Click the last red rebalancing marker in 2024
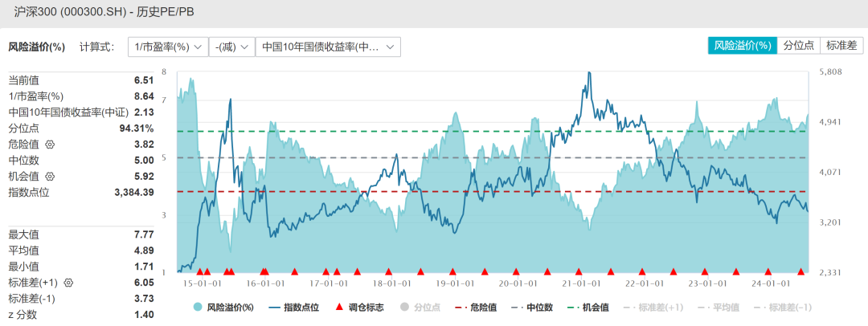868x326 pixels. [800, 271]
